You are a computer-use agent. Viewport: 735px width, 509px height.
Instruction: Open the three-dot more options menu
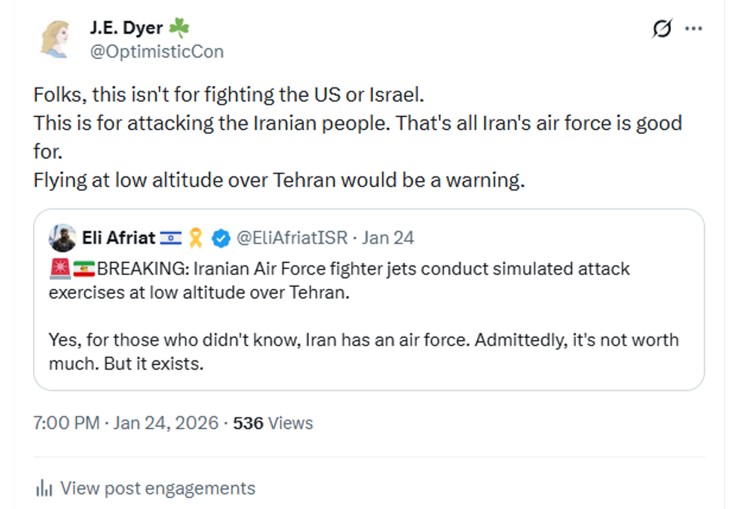tap(693, 29)
